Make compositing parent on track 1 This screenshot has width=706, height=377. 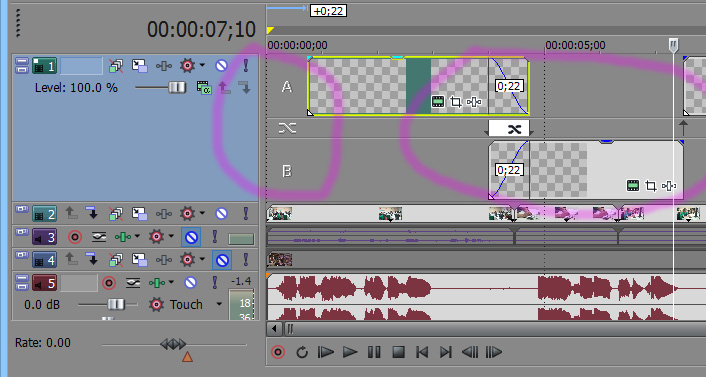(225, 87)
